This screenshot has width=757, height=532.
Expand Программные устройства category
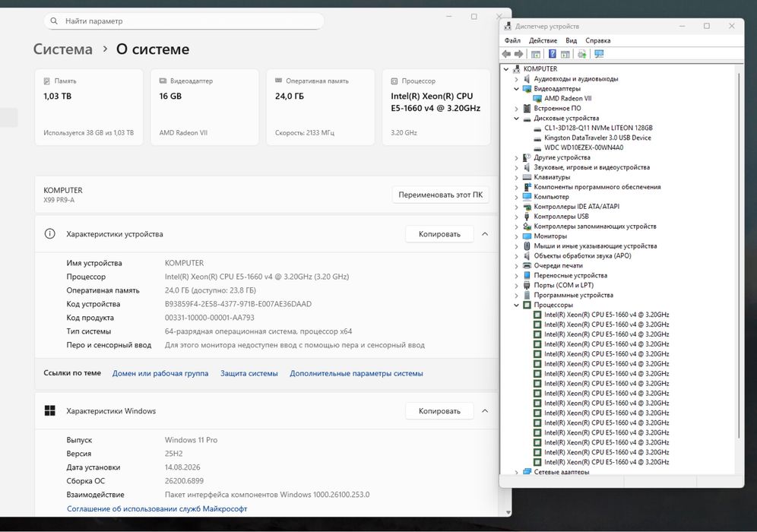click(516, 295)
